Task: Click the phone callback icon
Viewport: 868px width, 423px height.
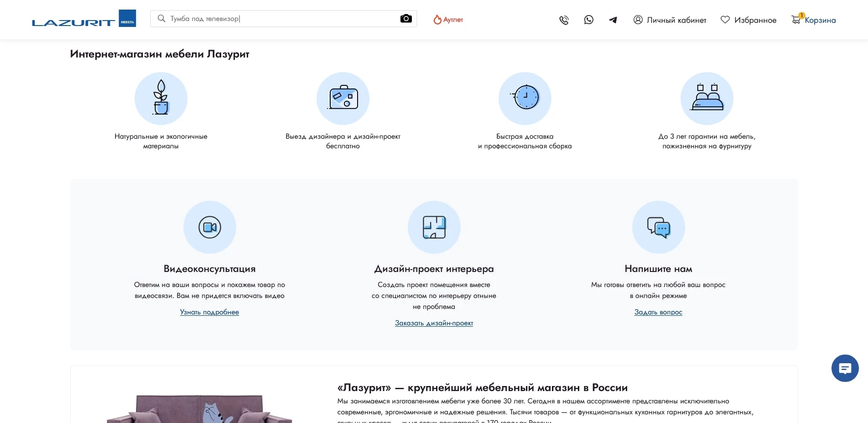Action: pos(564,20)
